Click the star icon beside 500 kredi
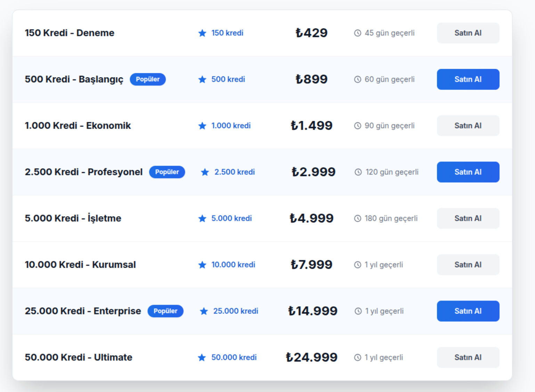 pos(202,80)
